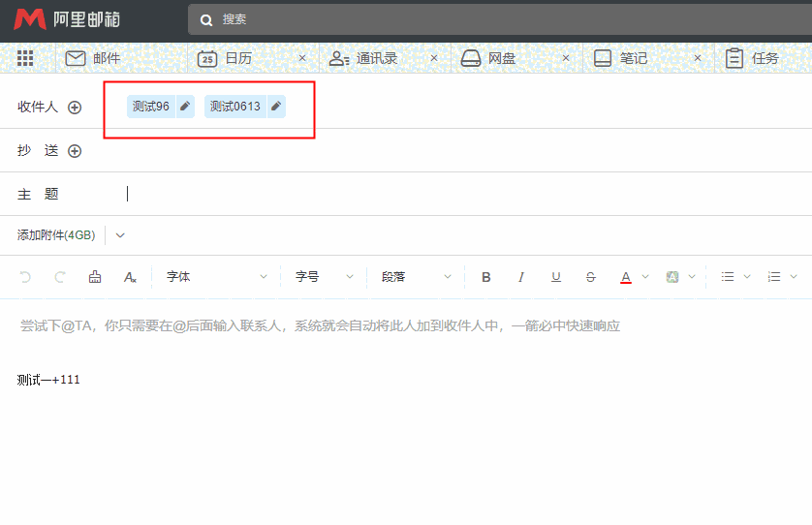Clear text formatting with Ax icon
Viewport: 812px width, 525px height.
click(x=130, y=278)
